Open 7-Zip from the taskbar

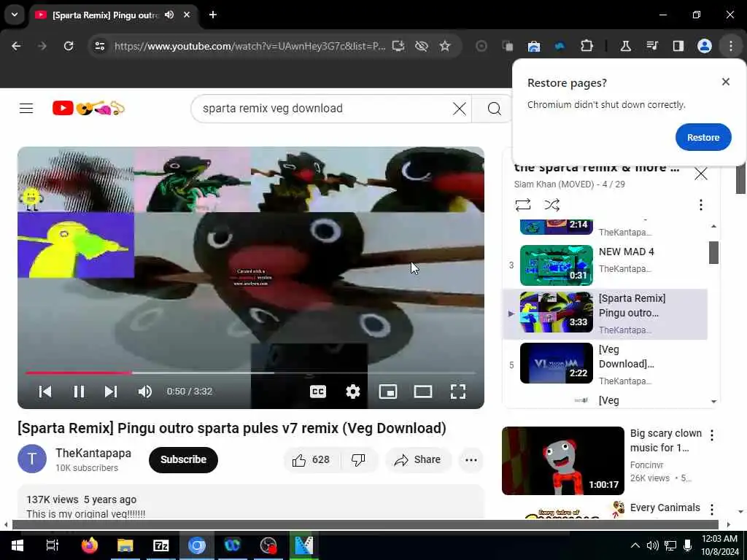[161, 545]
